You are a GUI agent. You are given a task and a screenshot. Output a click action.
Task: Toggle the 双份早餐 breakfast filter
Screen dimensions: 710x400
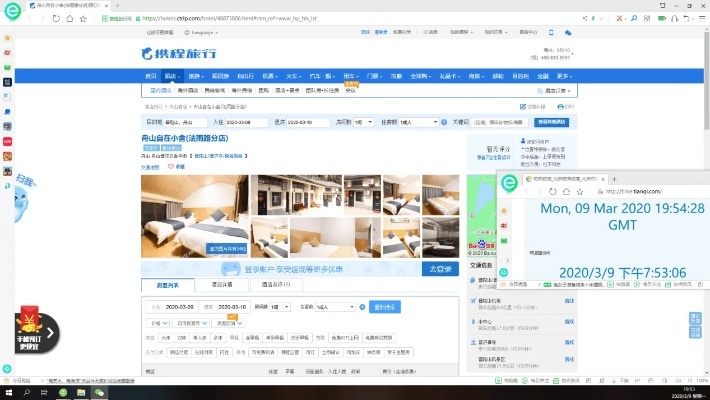pyautogui.click(x=299, y=338)
